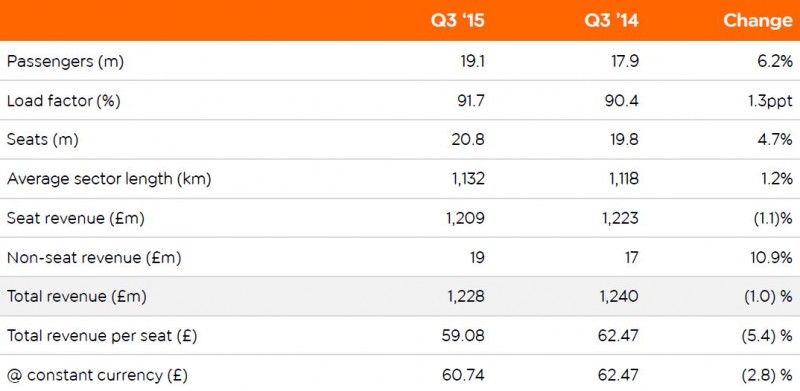Select the highlighted Total revenue (£m) row
This screenshot has width=800, height=391.
tap(400, 297)
